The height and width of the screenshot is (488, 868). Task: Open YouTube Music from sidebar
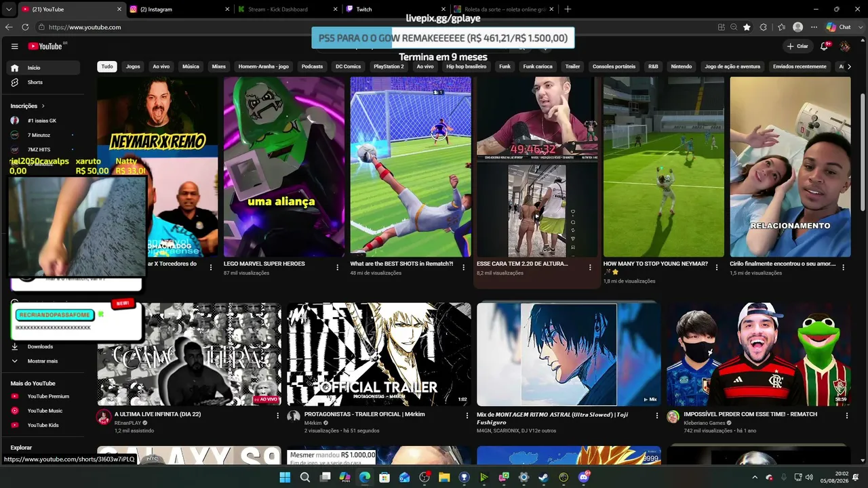click(45, 411)
